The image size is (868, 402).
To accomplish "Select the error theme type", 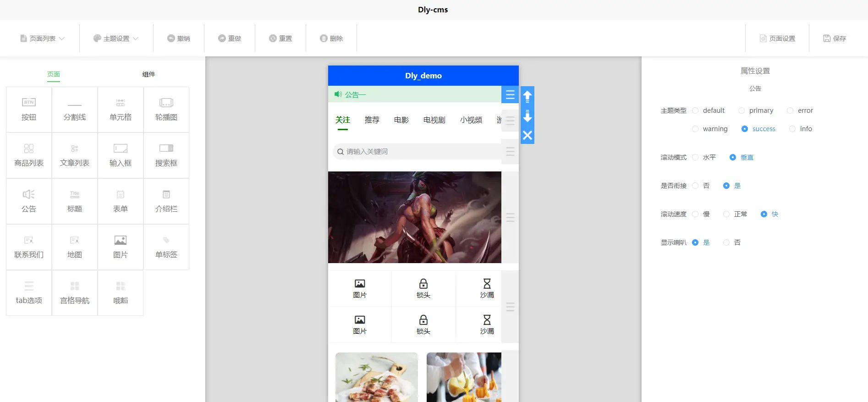I will [800, 110].
